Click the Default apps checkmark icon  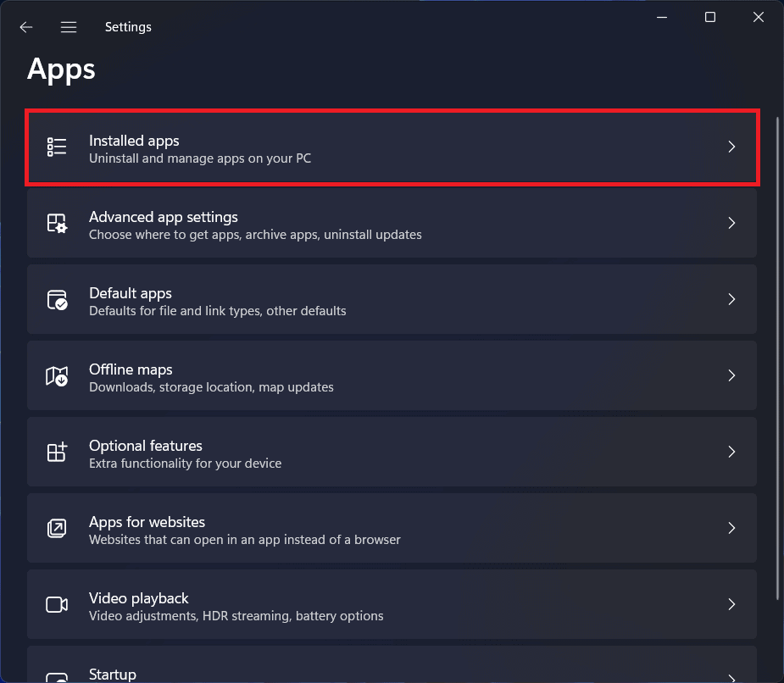pos(57,300)
